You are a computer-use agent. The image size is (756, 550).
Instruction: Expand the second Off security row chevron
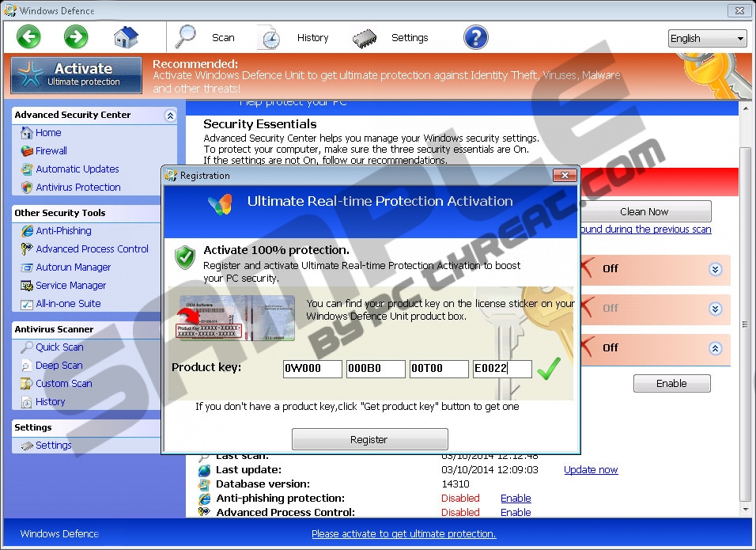click(x=716, y=309)
